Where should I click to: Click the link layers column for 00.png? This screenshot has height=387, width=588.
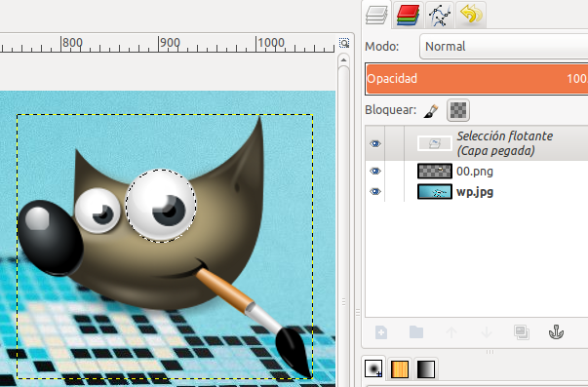[395, 172]
